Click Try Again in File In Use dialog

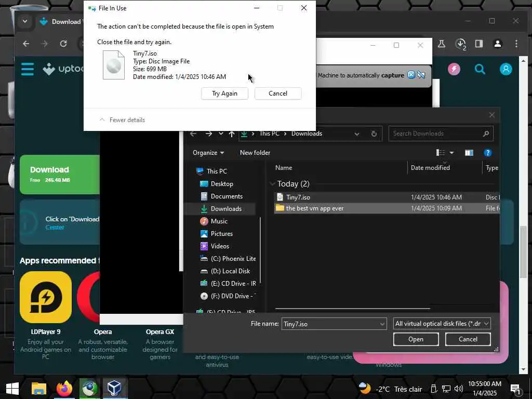coord(224,94)
